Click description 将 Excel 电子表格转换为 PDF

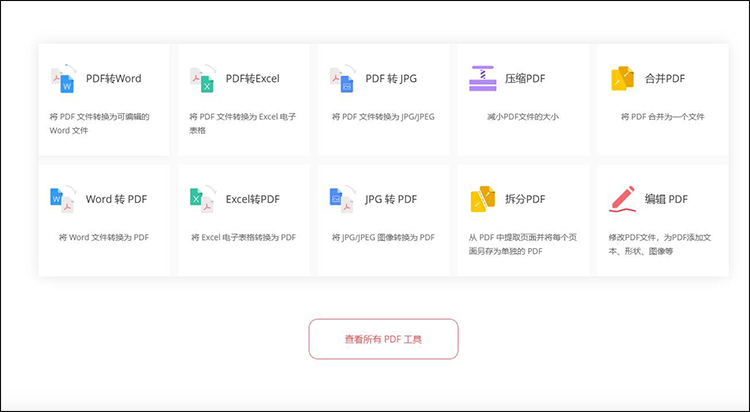pos(243,237)
